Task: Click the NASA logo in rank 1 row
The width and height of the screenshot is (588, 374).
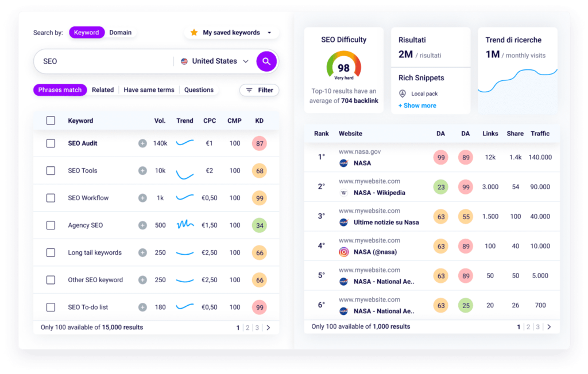Action: (343, 163)
